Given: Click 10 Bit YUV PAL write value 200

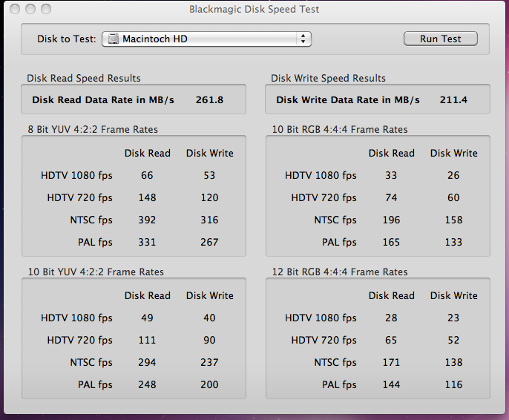Looking at the screenshot, I should (209, 384).
